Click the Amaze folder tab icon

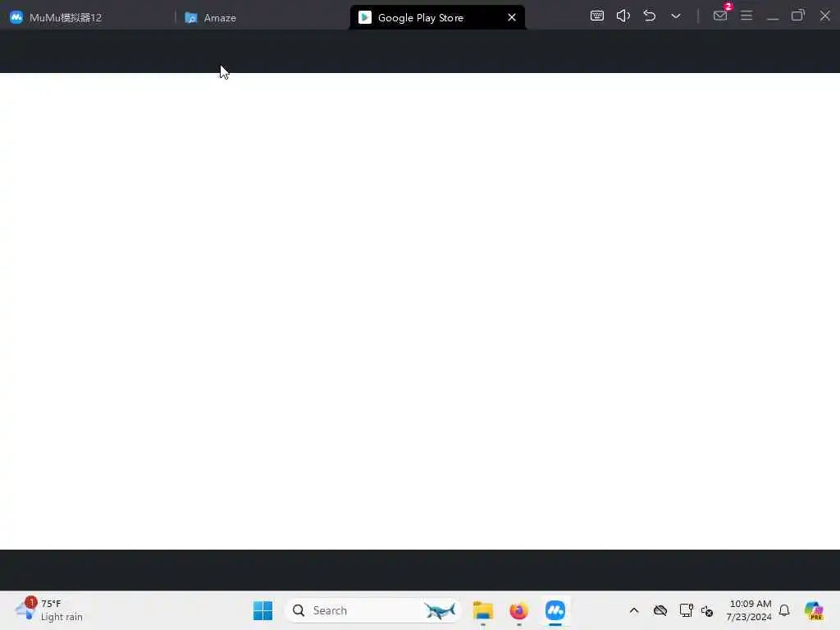pos(190,18)
